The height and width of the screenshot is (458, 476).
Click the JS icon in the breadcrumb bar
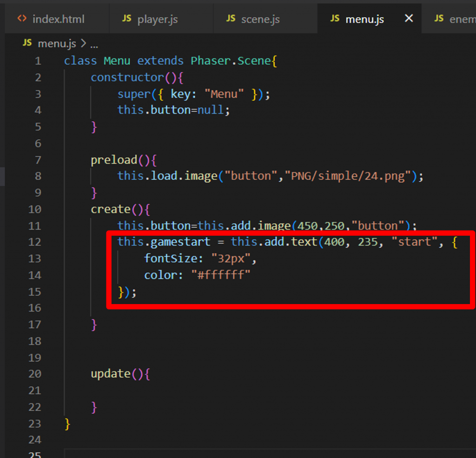pos(27,43)
